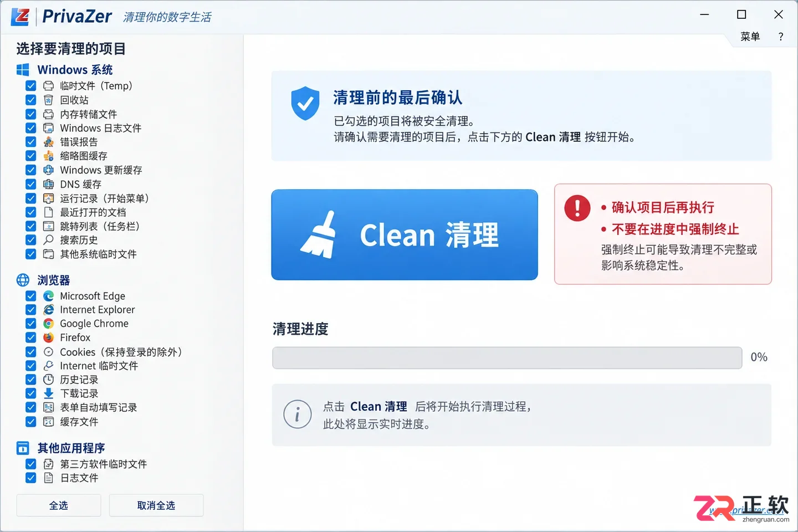This screenshot has height=532, width=798.
Task: Click the info icon below the progress bar
Action: click(297, 415)
